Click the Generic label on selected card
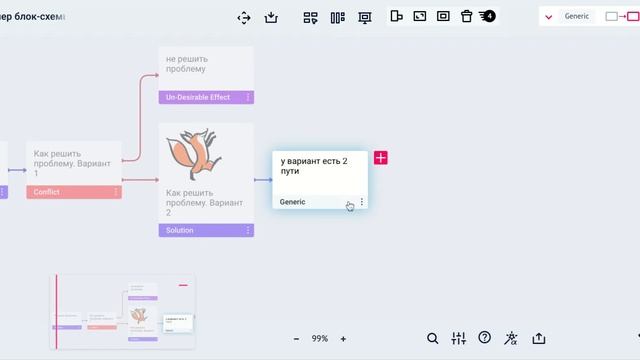 tap(292, 202)
